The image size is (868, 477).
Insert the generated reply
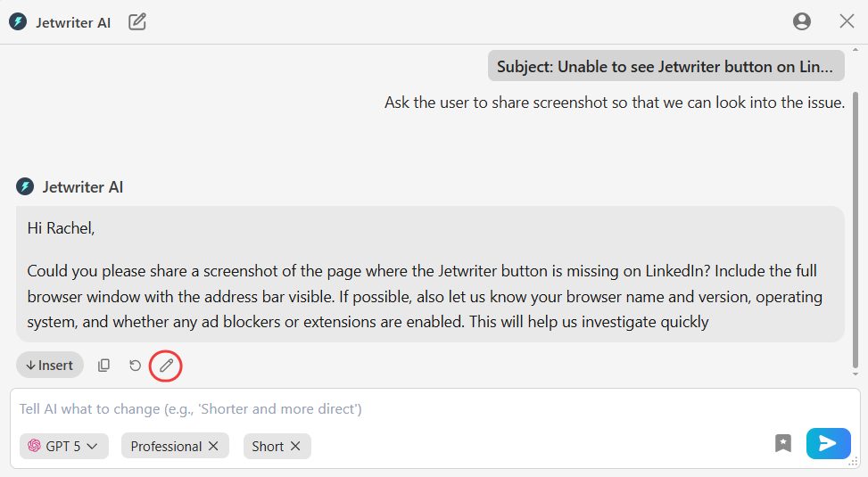(x=50, y=366)
